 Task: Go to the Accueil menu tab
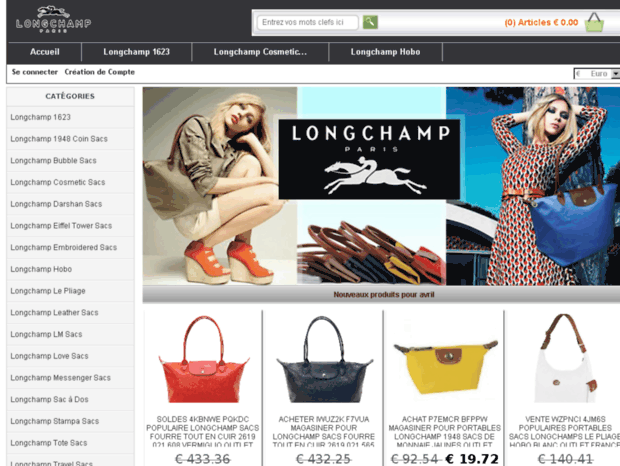[x=45, y=52]
